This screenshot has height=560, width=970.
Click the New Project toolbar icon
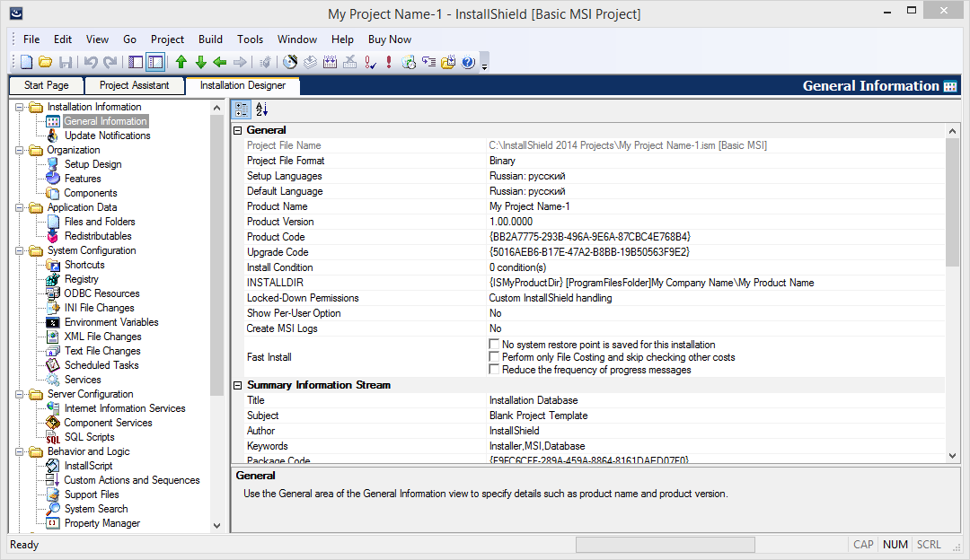pyautogui.click(x=27, y=62)
